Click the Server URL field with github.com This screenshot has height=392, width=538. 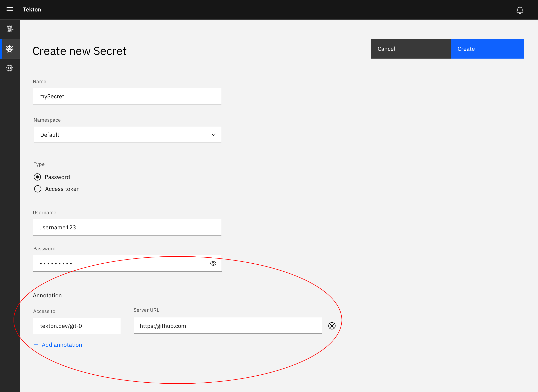[x=228, y=326]
